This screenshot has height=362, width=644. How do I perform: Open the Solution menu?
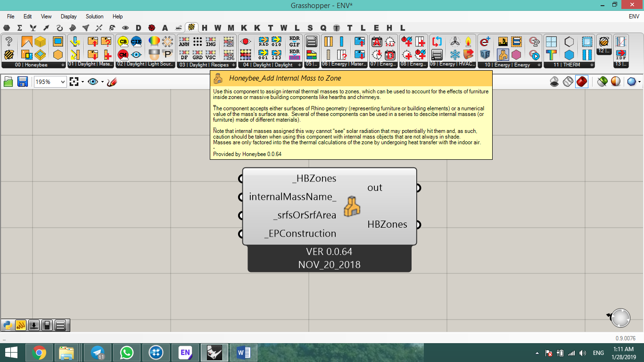coord(94,16)
